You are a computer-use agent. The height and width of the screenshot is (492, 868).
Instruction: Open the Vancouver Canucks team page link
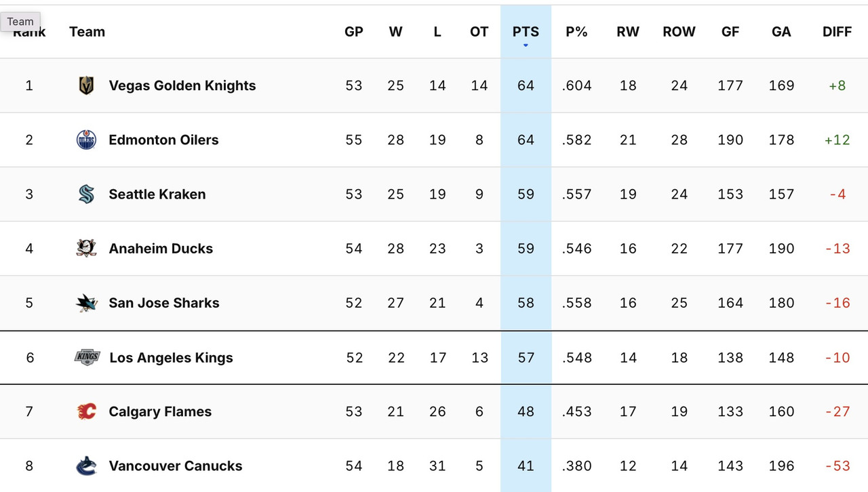click(x=175, y=466)
